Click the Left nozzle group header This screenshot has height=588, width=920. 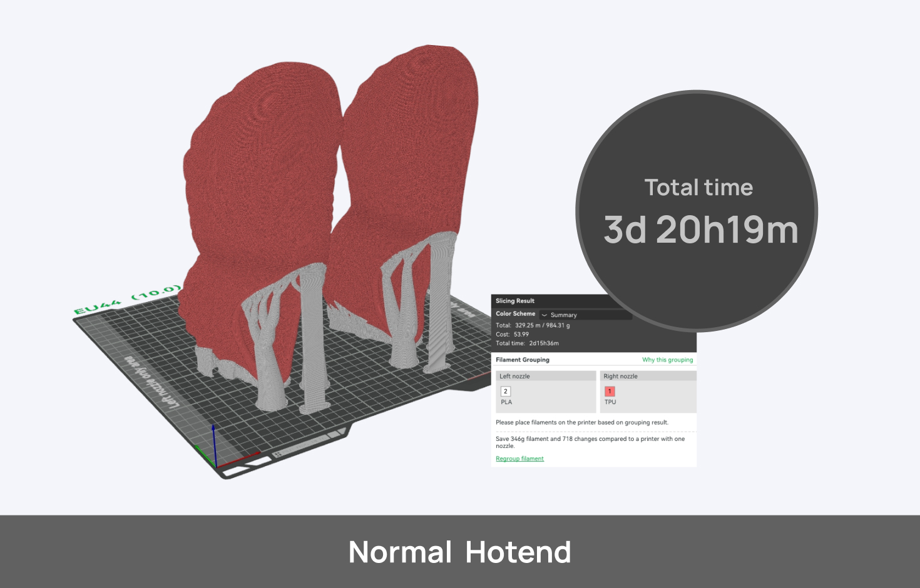coord(545,376)
